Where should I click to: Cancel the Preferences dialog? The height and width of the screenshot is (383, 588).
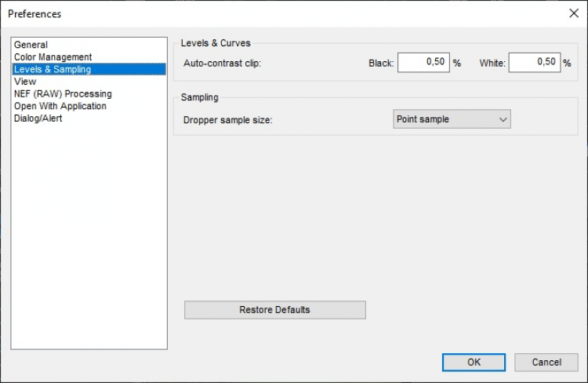pos(546,362)
